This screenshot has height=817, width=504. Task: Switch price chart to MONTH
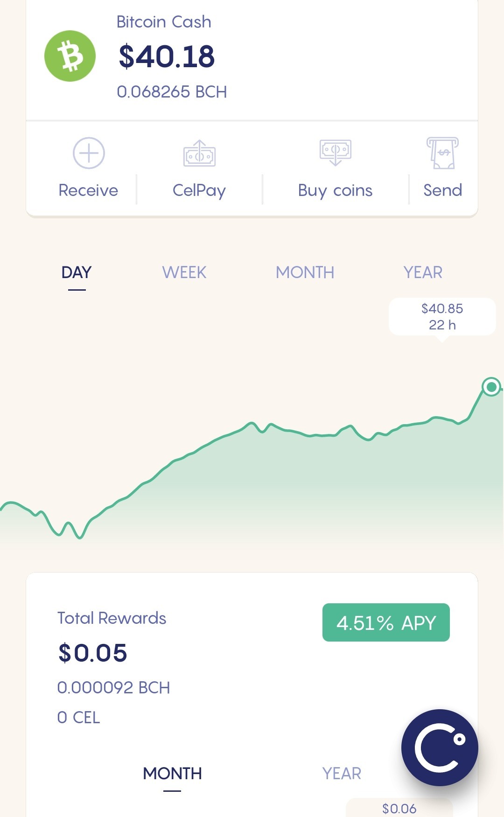[305, 272]
